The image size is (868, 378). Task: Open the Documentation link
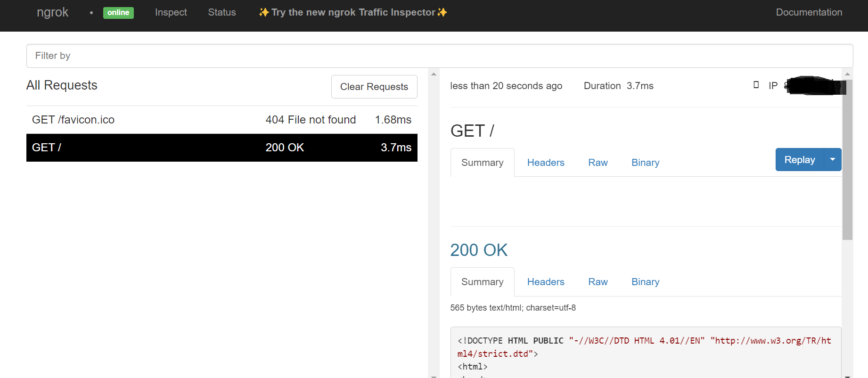pyautogui.click(x=809, y=13)
